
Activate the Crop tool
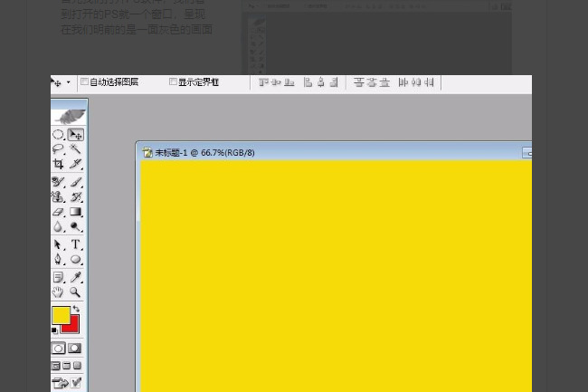[58, 165]
